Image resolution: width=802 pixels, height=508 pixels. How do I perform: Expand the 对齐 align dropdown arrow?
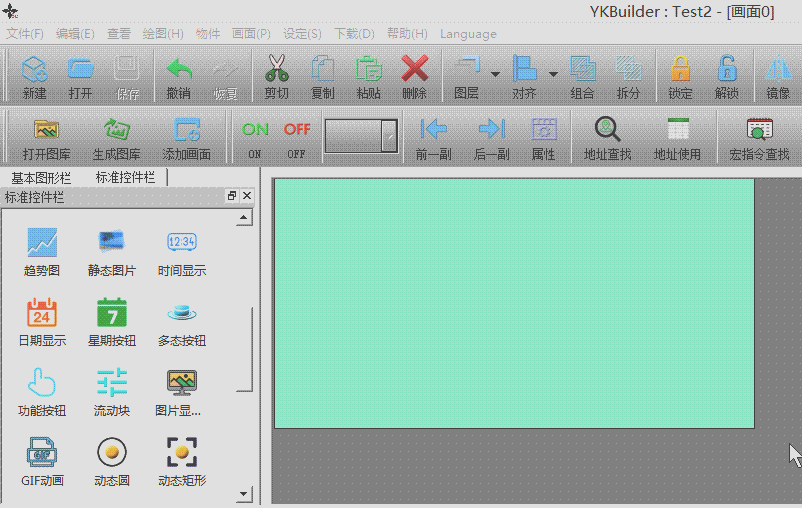(x=553, y=73)
